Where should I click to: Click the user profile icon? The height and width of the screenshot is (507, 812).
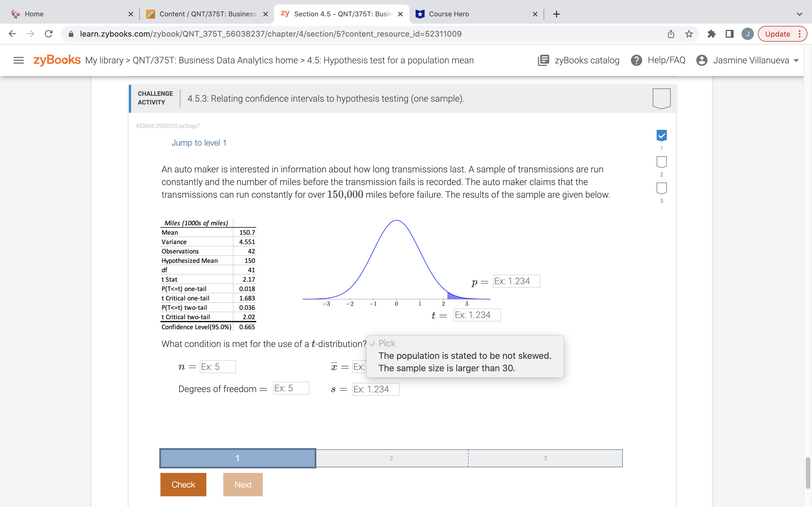[x=702, y=60]
